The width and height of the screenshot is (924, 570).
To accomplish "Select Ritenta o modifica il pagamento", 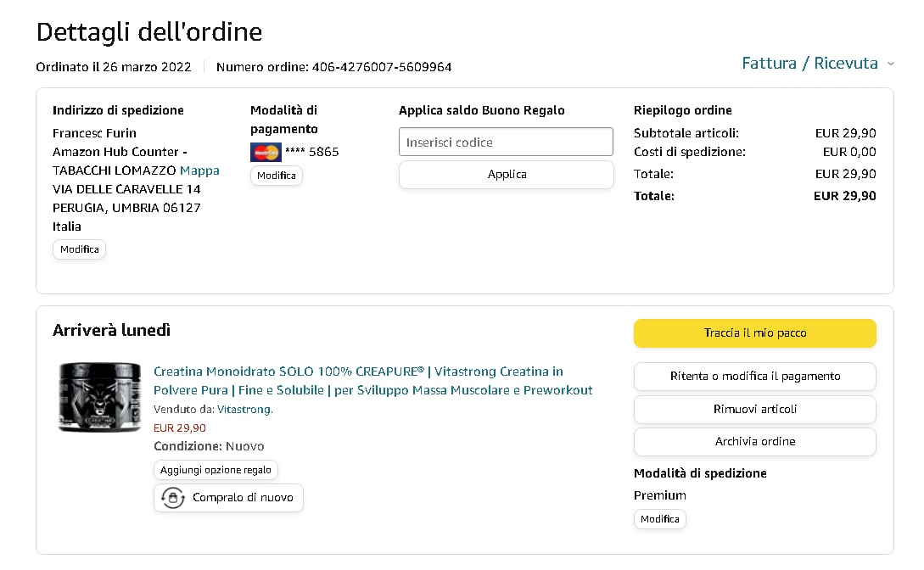I will tap(754, 377).
